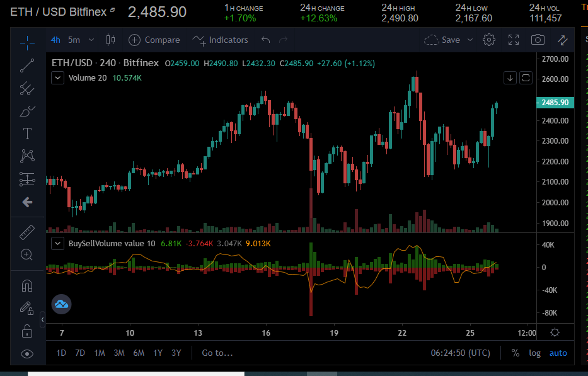Click date marker 16 on time axis
Screen dimensions: 588x376
tap(266, 333)
